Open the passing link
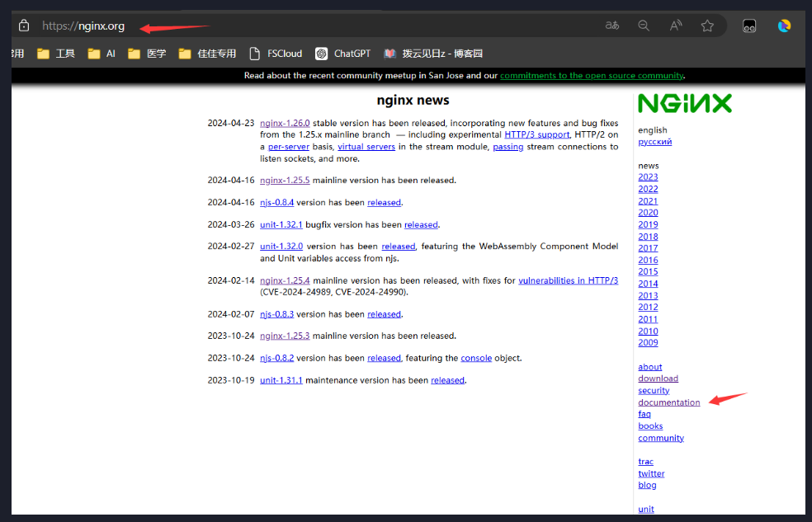Viewport: 812px width, 522px height. click(508, 147)
